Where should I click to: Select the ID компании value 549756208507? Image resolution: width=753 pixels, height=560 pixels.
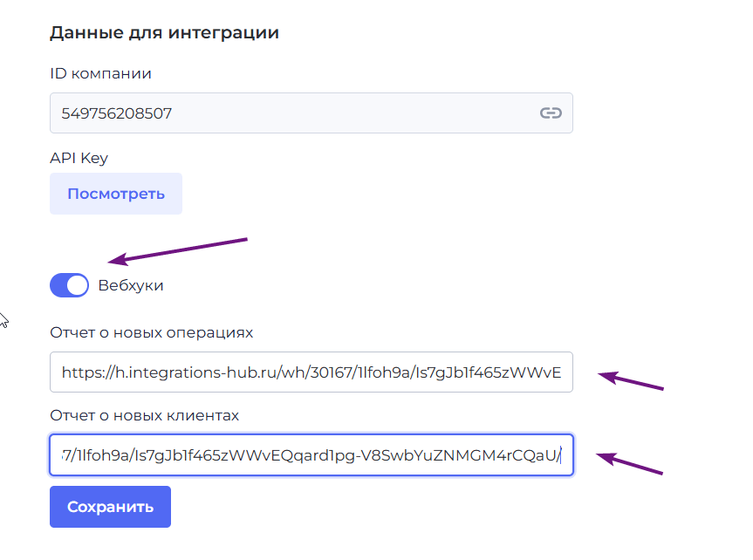117,113
